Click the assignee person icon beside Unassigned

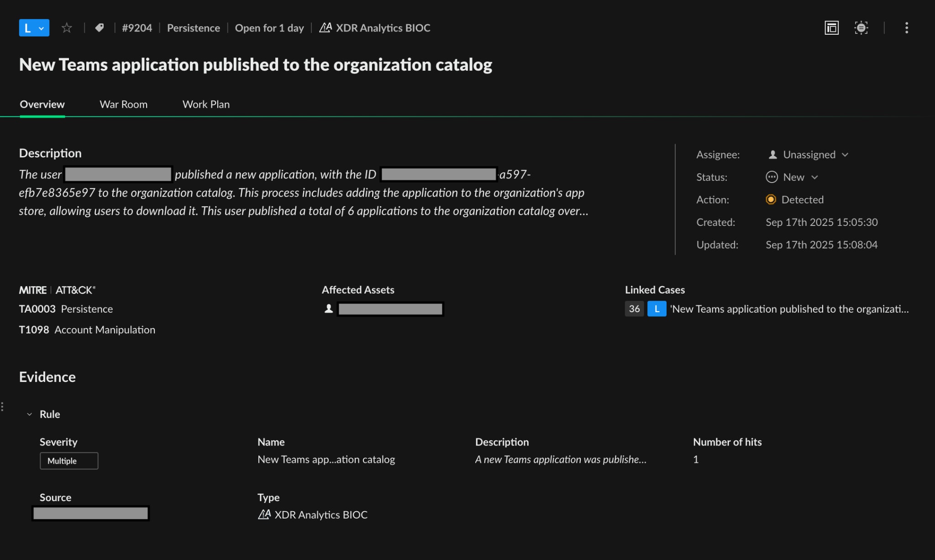coord(772,155)
